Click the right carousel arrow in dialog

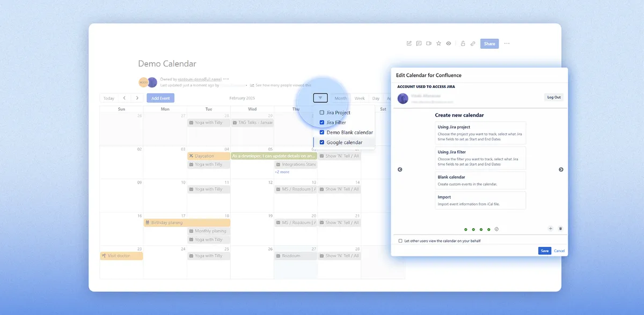click(561, 170)
